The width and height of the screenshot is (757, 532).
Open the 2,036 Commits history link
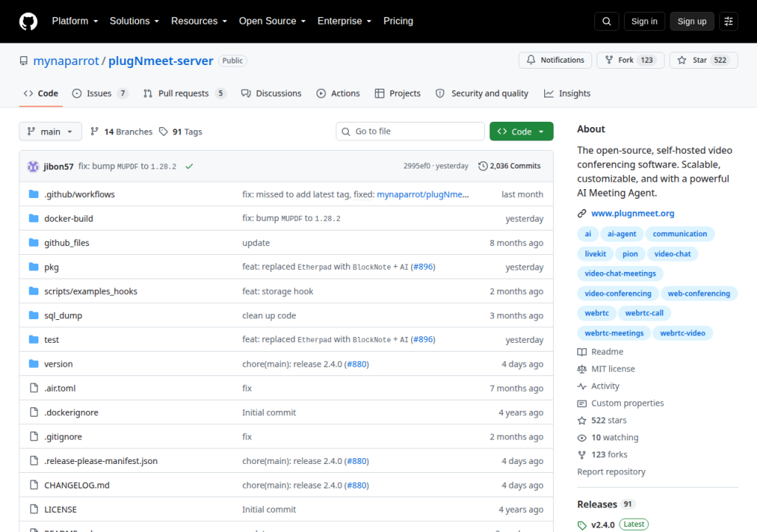coord(509,166)
